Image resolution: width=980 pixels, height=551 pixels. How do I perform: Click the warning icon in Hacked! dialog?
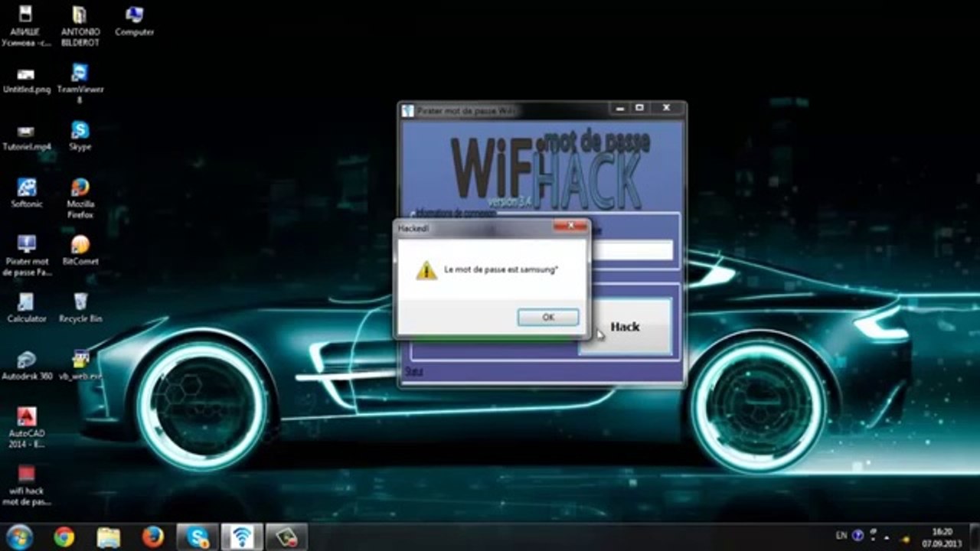(x=426, y=270)
